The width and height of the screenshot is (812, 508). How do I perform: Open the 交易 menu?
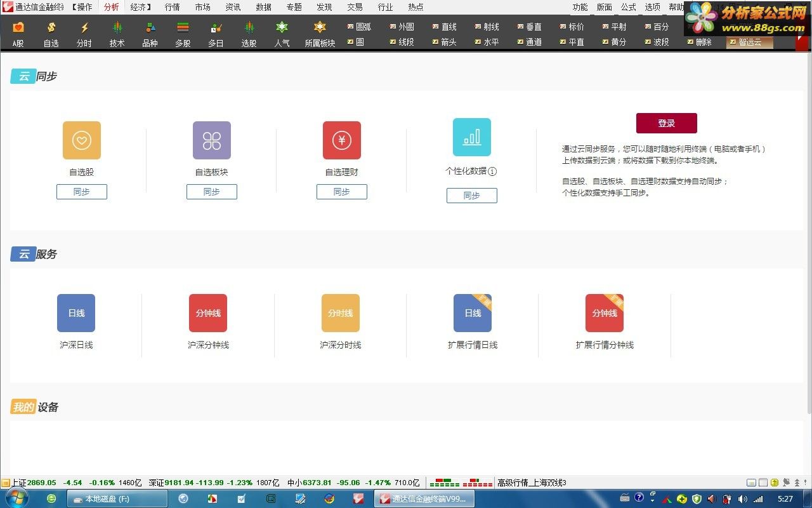click(x=355, y=7)
